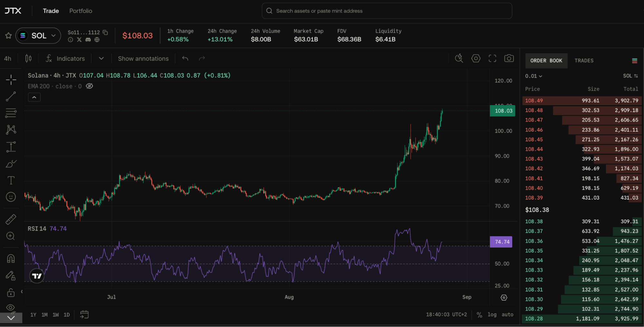The width and height of the screenshot is (644, 327).
Task: Click the 108.28 bid price row
Action: (x=582, y=319)
